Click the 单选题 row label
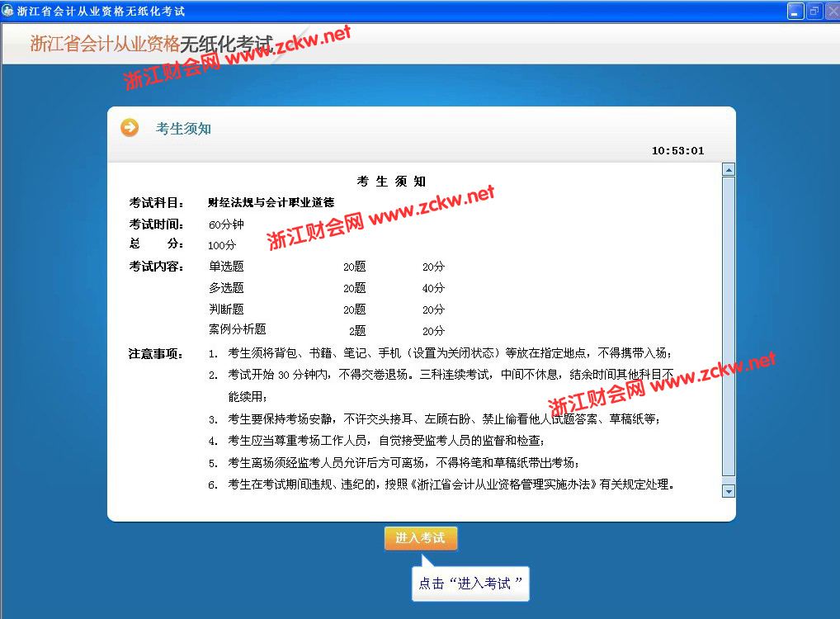This screenshot has width=840, height=619. click(x=226, y=267)
